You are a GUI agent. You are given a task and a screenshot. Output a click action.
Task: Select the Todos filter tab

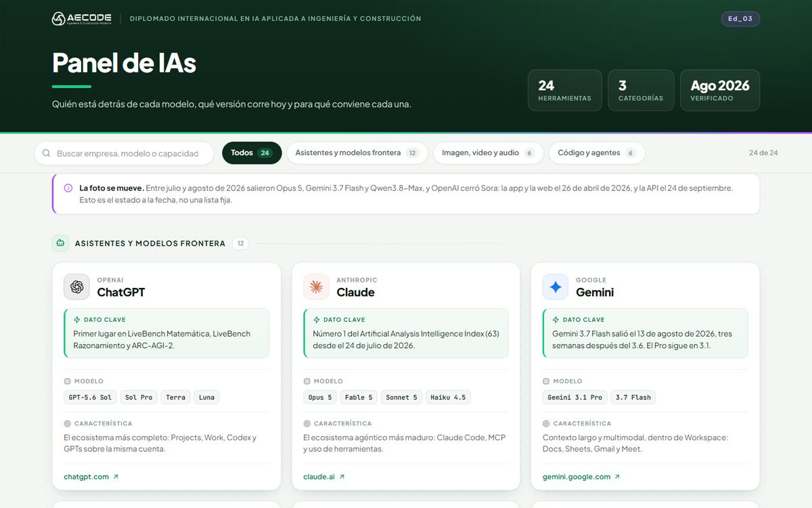click(x=252, y=153)
